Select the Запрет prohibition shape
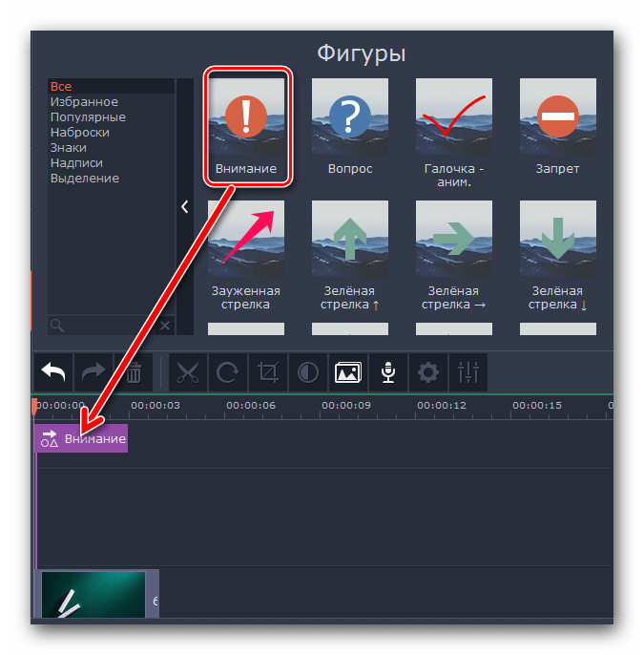Viewport: 644px width, 655px height. (557, 116)
